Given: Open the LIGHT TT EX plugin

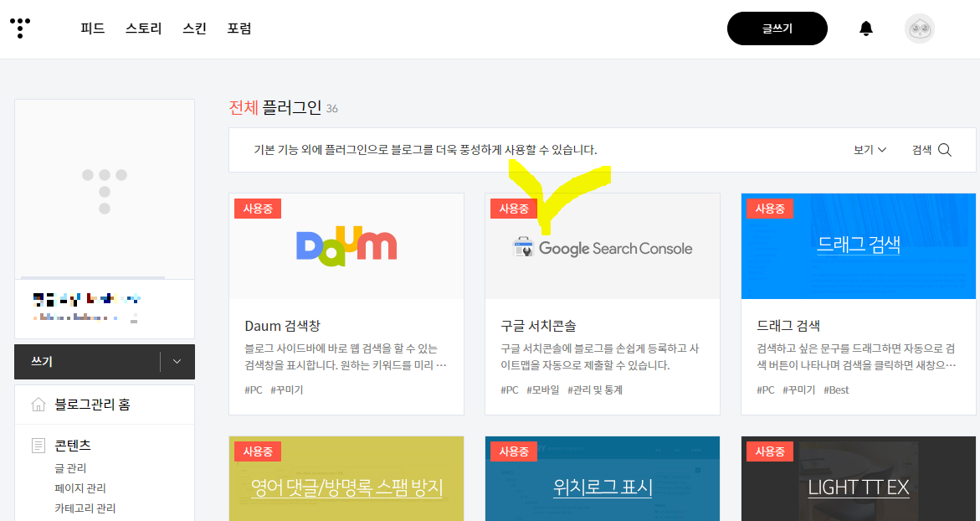Looking at the screenshot, I should [x=858, y=478].
